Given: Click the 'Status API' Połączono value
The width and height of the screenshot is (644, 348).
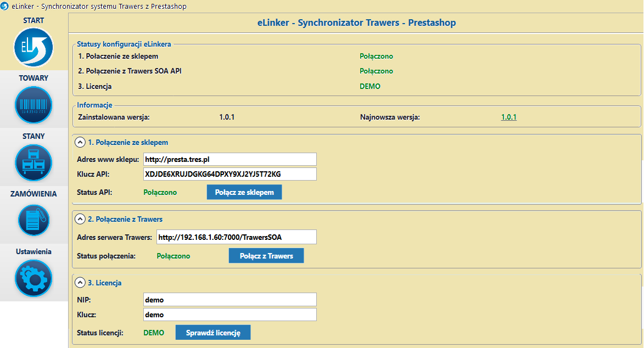Looking at the screenshot, I should point(160,192).
